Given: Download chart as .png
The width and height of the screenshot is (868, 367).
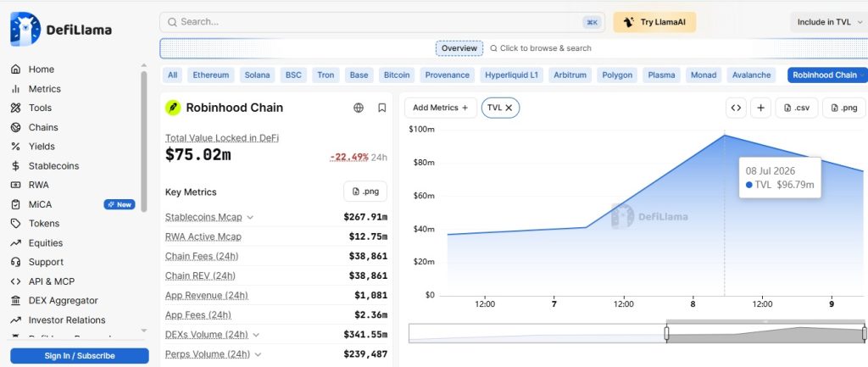Looking at the screenshot, I should 843,108.
